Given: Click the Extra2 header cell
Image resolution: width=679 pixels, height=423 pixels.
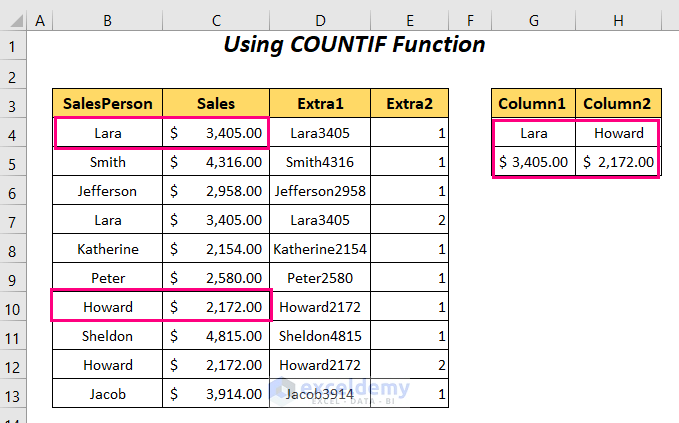Looking at the screenshot, I should click(410, 103).
